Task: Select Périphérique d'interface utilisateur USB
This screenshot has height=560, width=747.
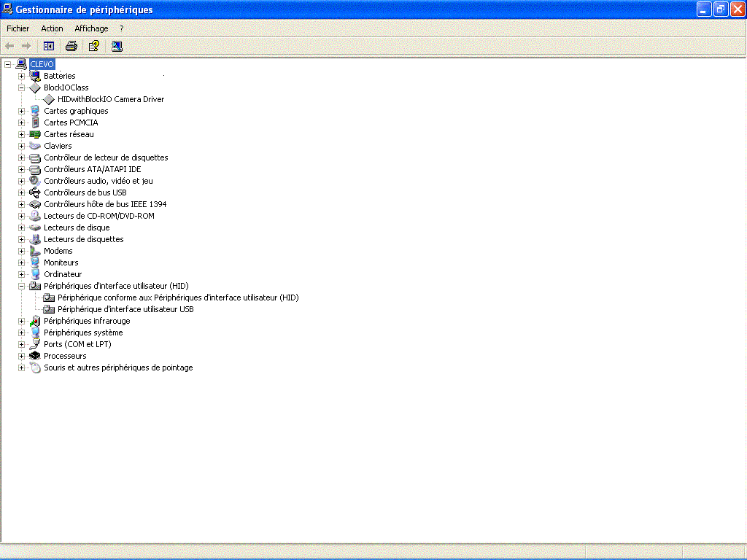Action: point(125,309)
